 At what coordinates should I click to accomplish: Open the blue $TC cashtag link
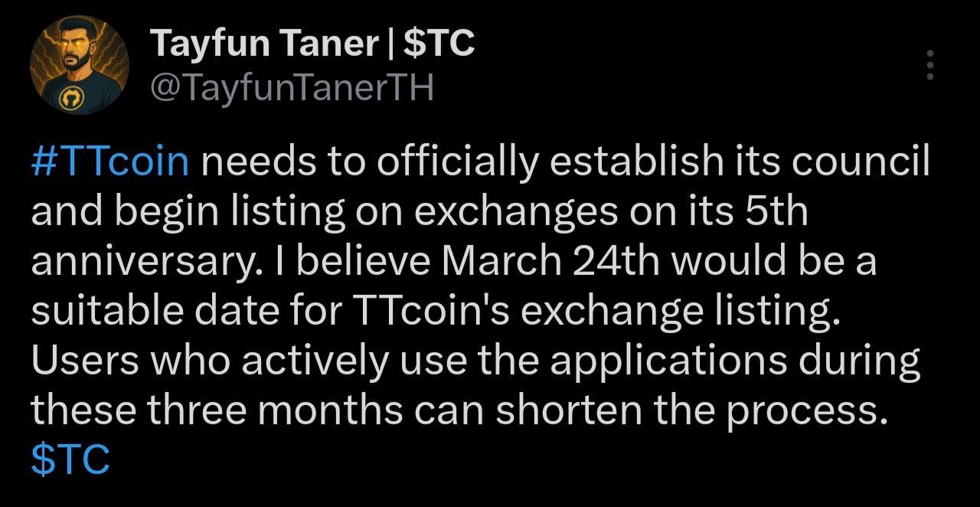(x=70, y=460)
